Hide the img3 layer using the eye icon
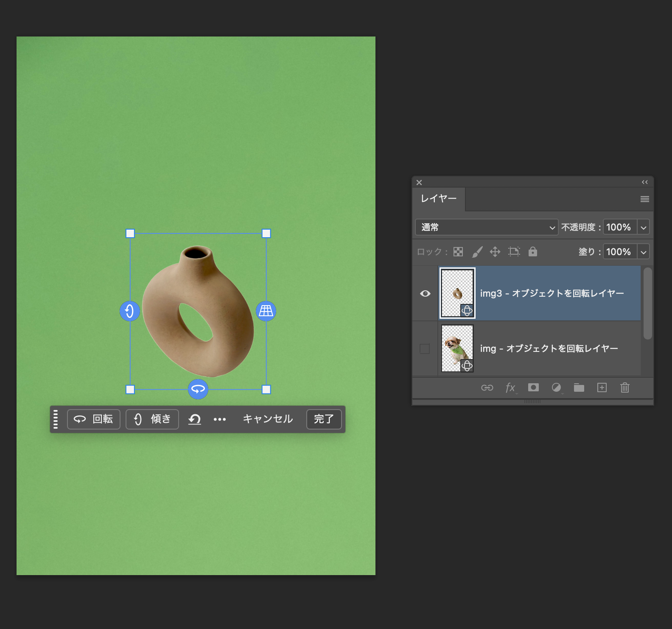The width and height of the screenshot is (672, 629). click(425, 294)
